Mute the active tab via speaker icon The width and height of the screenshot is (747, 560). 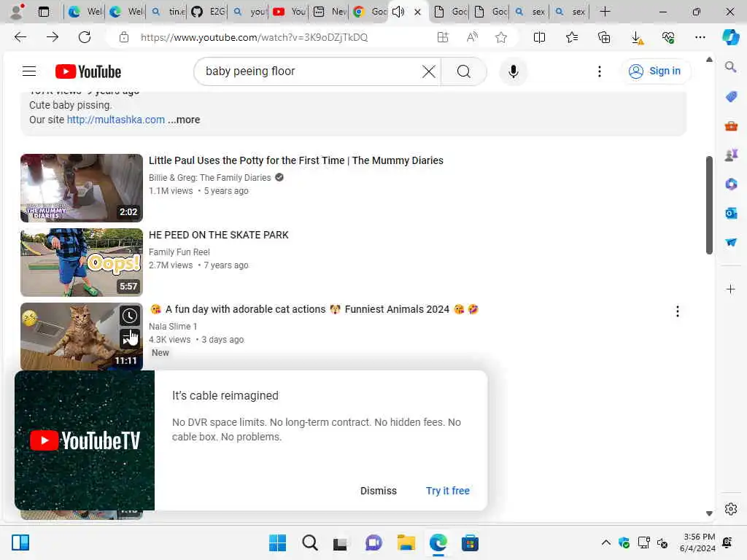(398, 12)
